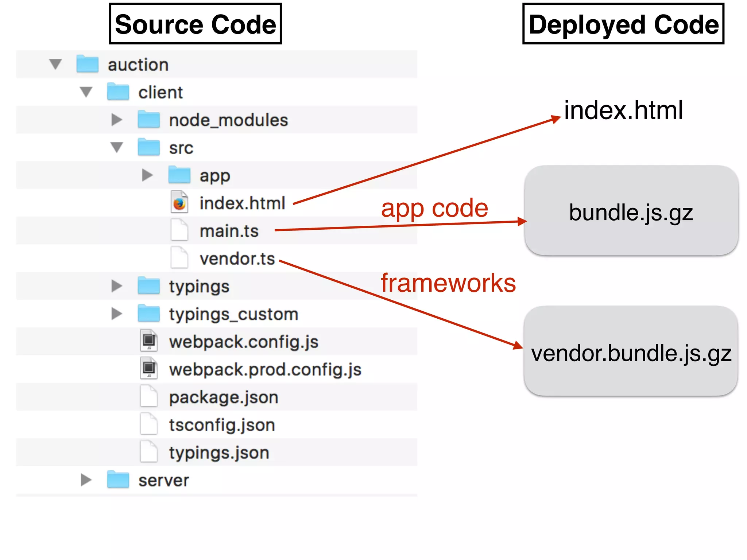Select the 'client' row label
This screenshot has height=560, width=747.
coord(160,93)
